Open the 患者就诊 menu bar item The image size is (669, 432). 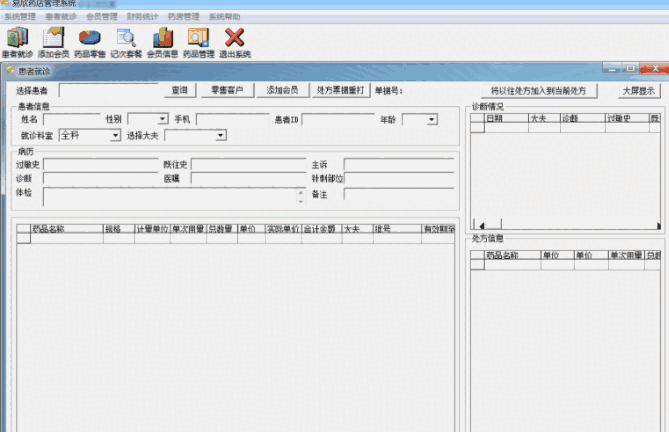coord(61,17)
